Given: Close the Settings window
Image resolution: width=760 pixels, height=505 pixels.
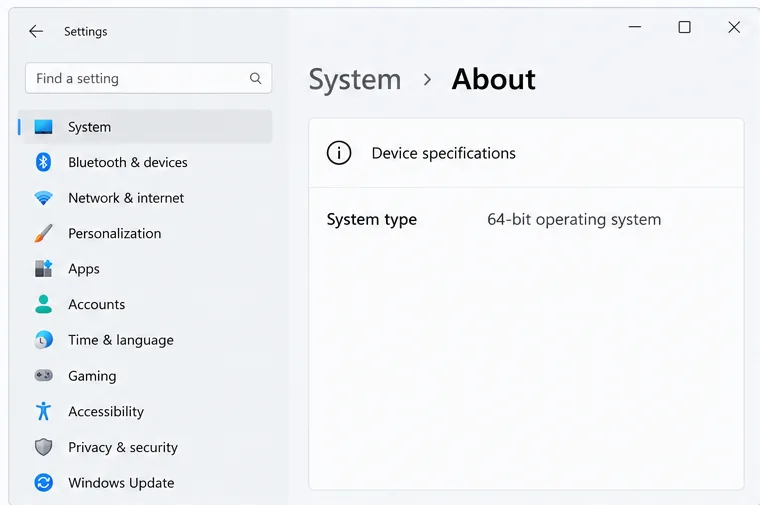Looking at the screenshot, I should point(734,27).
